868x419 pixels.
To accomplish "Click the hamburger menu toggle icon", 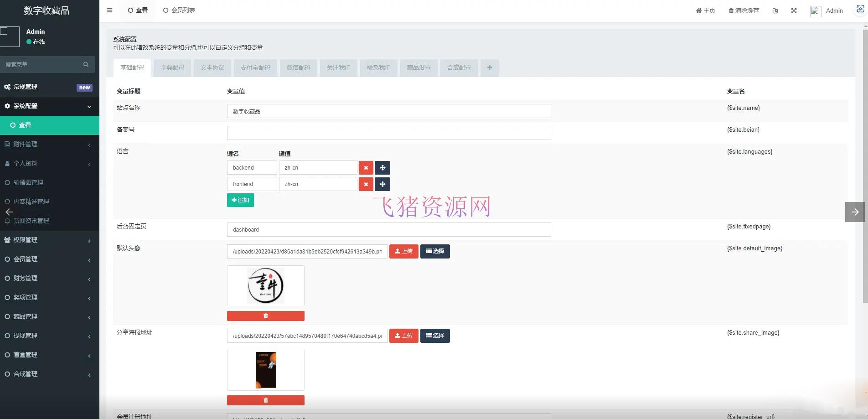I will tap(109, 10).
